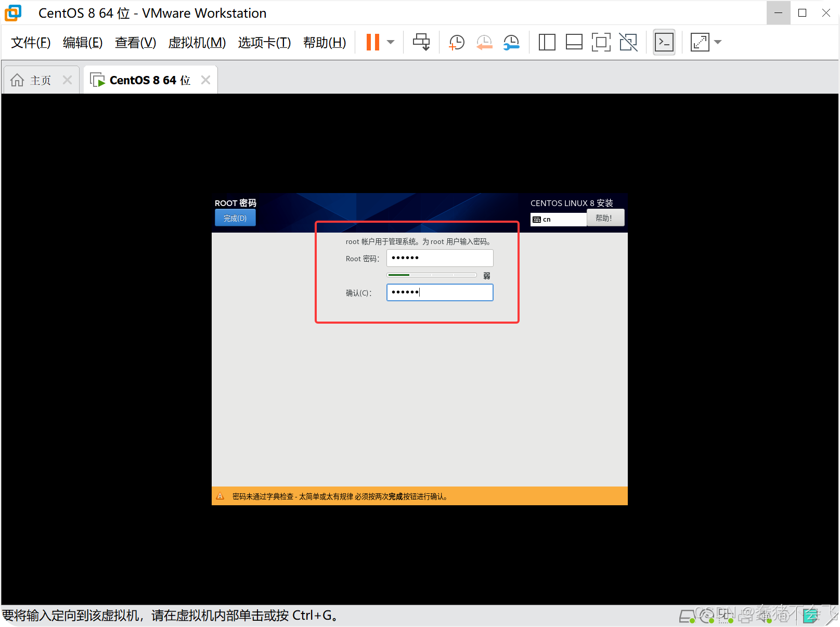Open the console view icon
This screenshot has width=840, height=627.
(664, 42)
